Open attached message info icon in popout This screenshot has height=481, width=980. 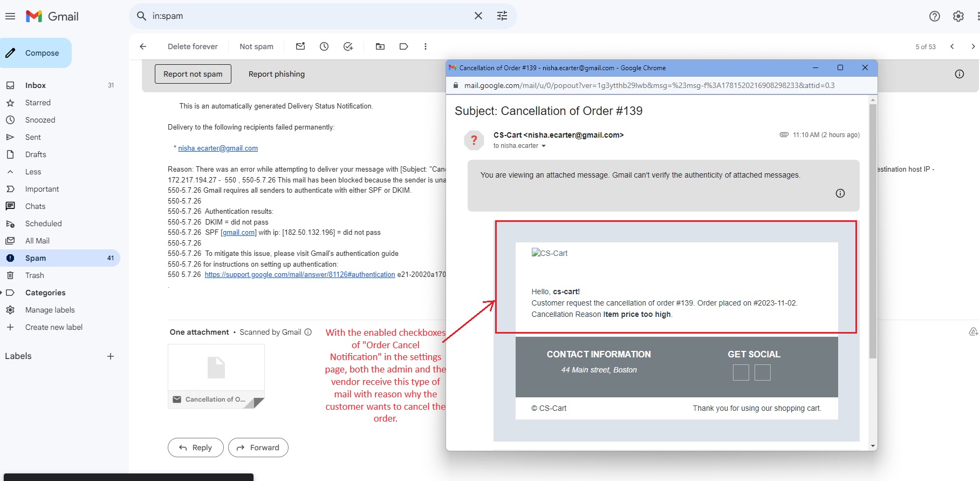(840, 193)
